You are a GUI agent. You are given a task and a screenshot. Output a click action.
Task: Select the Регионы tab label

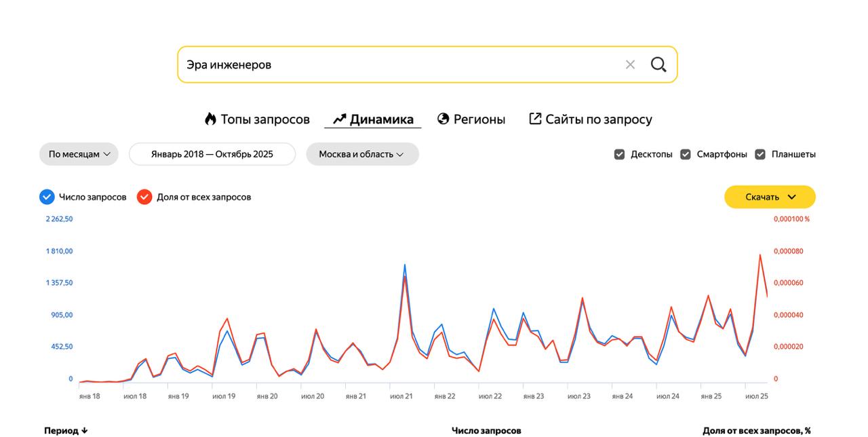pos(479,119)
